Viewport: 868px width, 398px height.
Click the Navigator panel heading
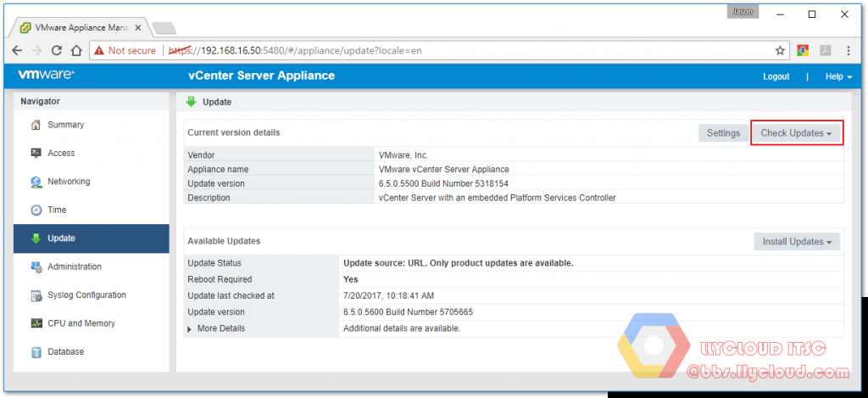(40, 102)
